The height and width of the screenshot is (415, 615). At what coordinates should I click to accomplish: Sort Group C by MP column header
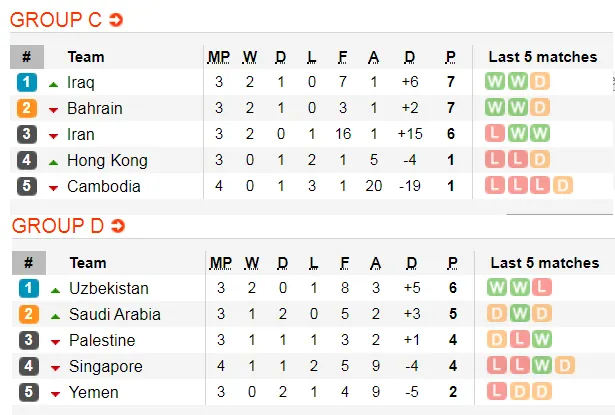[218, 57]
